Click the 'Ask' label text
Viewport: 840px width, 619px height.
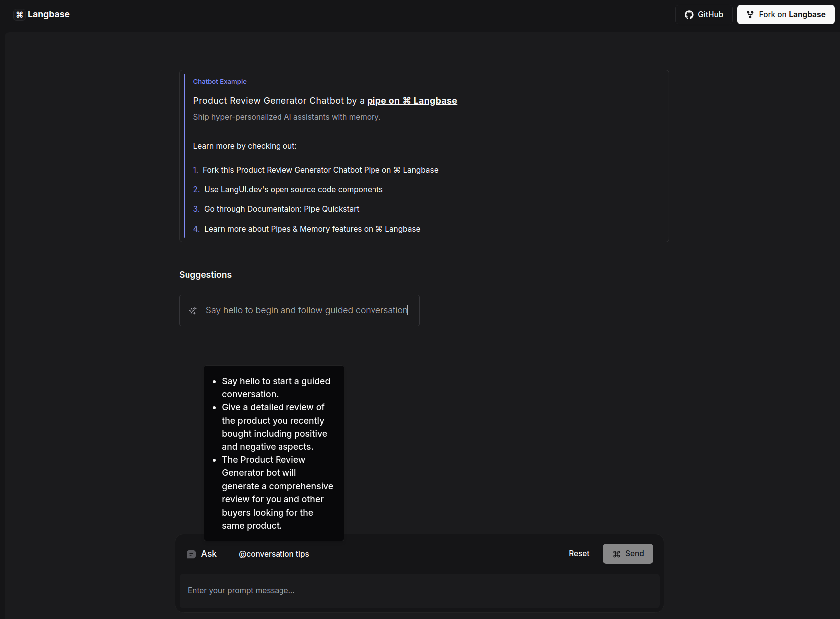(209, 554)
